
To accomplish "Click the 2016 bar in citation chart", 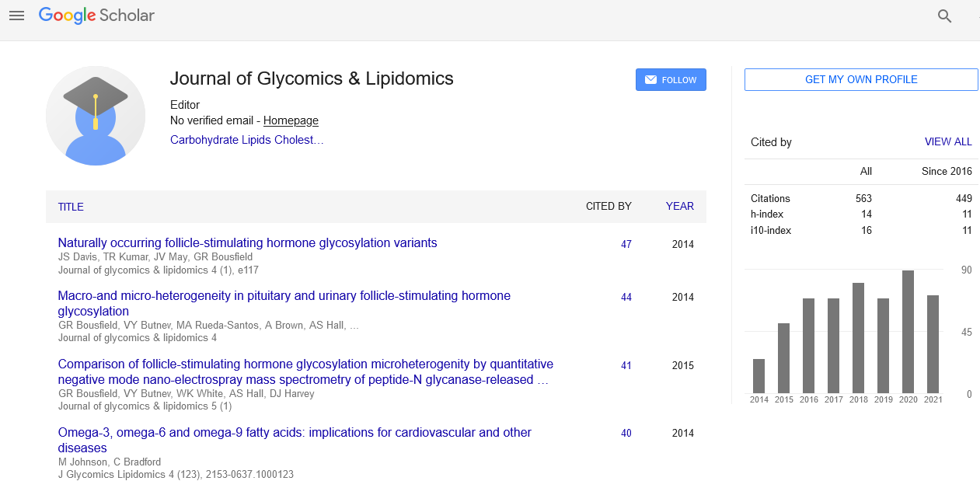I will 809,346.
